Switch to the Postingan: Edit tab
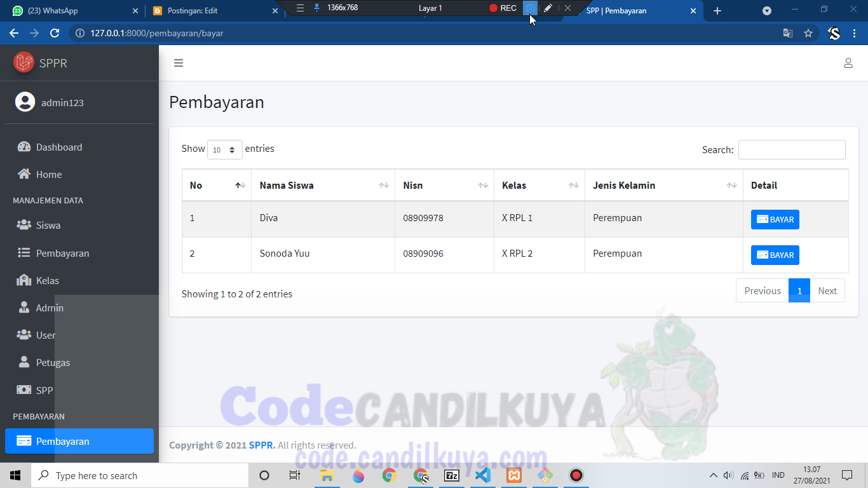 pyautogui.click(x=215, y=11)
